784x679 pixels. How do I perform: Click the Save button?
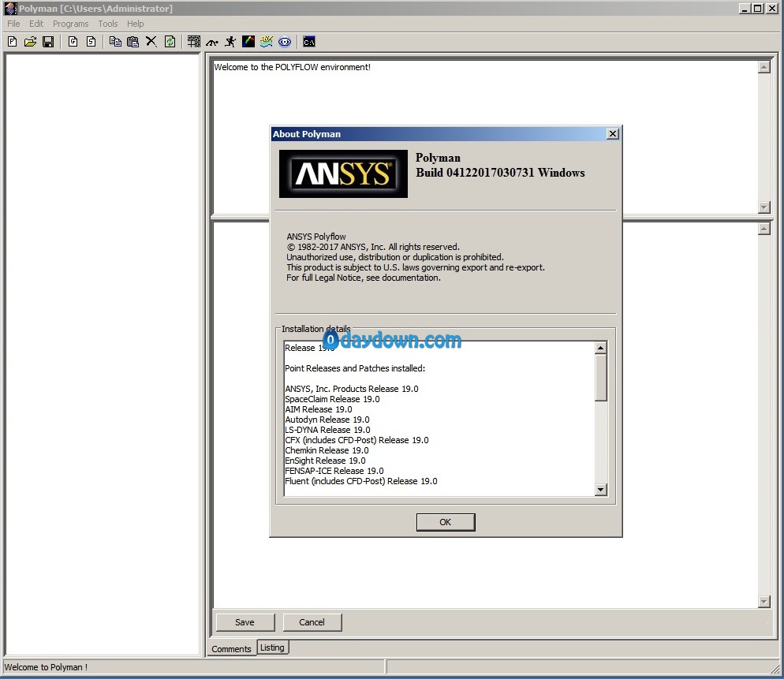pyautogui.click(x=245, y=622)
